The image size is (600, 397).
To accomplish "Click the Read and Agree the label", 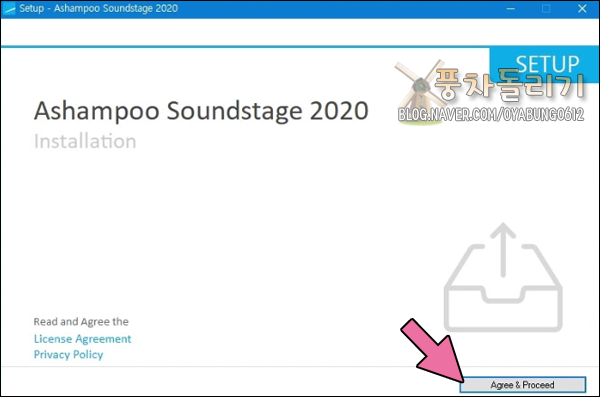I will point(81,322).
